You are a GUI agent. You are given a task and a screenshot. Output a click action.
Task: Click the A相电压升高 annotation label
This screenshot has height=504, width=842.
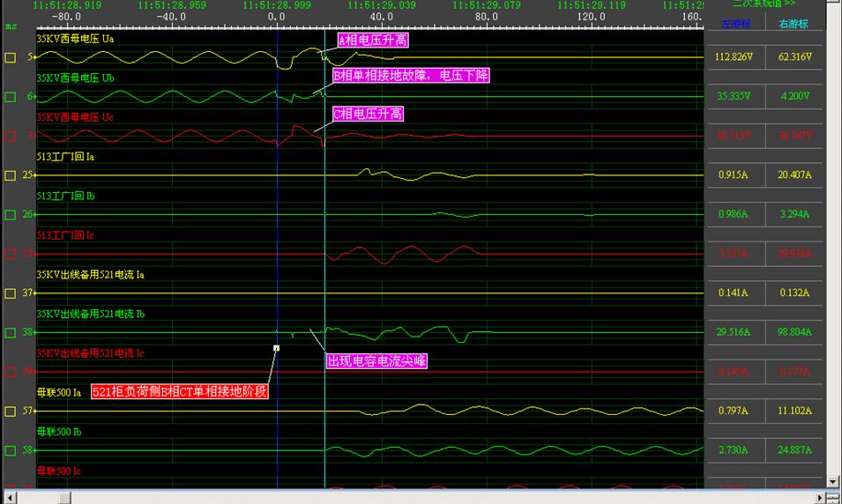point(374,40)
